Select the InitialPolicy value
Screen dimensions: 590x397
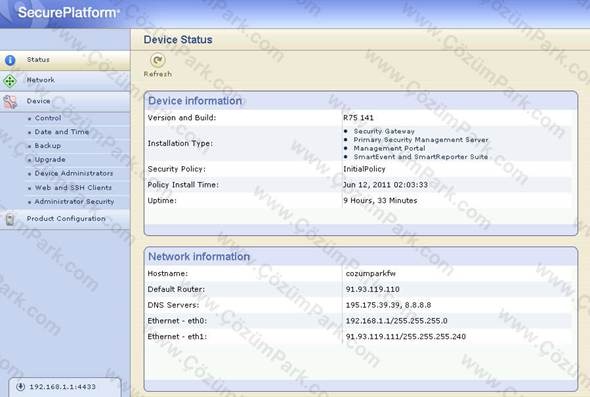(364, 169)
